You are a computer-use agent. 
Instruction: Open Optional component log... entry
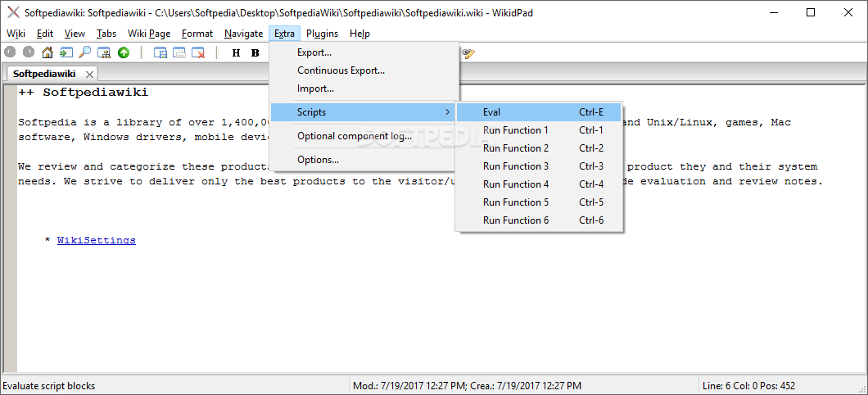click(364, 136)
